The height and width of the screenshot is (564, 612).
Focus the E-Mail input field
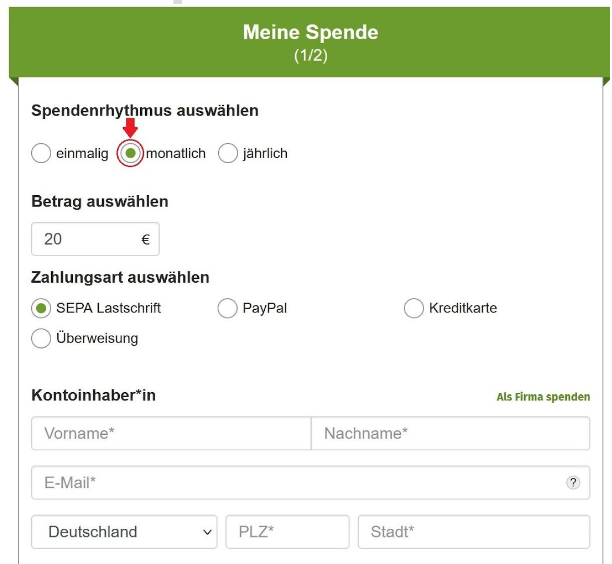coord(310,483)
